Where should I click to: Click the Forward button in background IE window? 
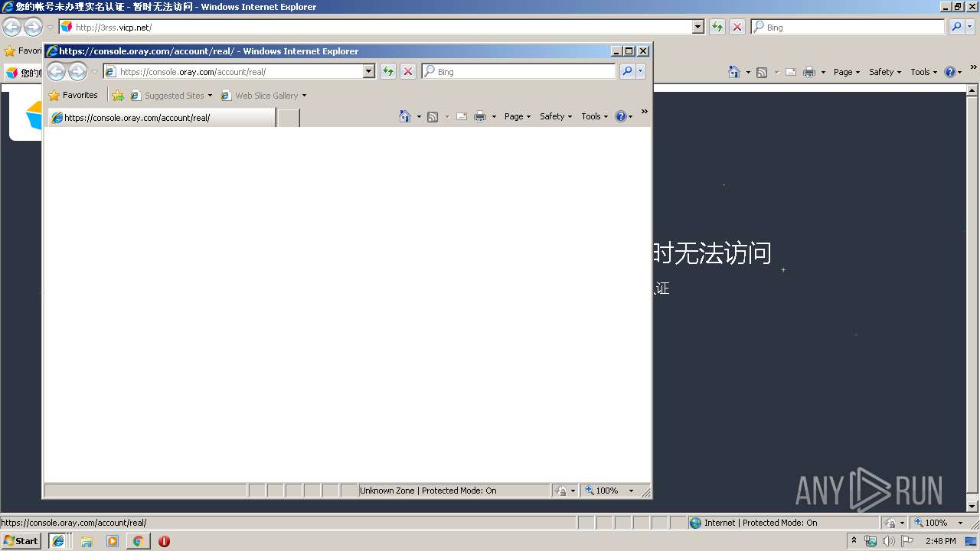pyautogui.click(x=33, y=28)
